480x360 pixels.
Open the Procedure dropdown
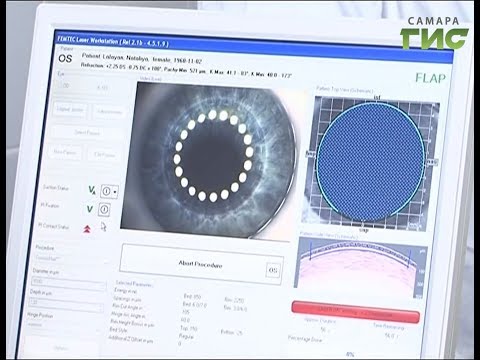pyautogui.click(x=71, y=259)
